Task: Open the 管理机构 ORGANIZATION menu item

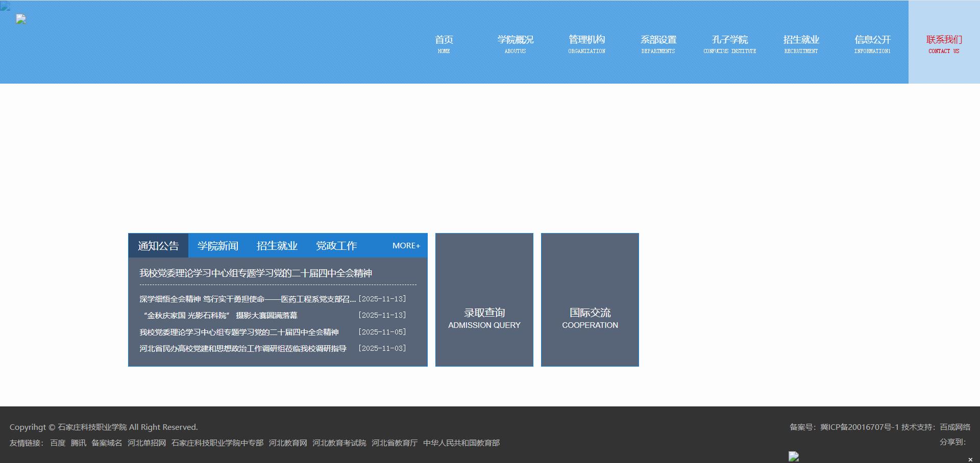Action: tap(586, 43)
